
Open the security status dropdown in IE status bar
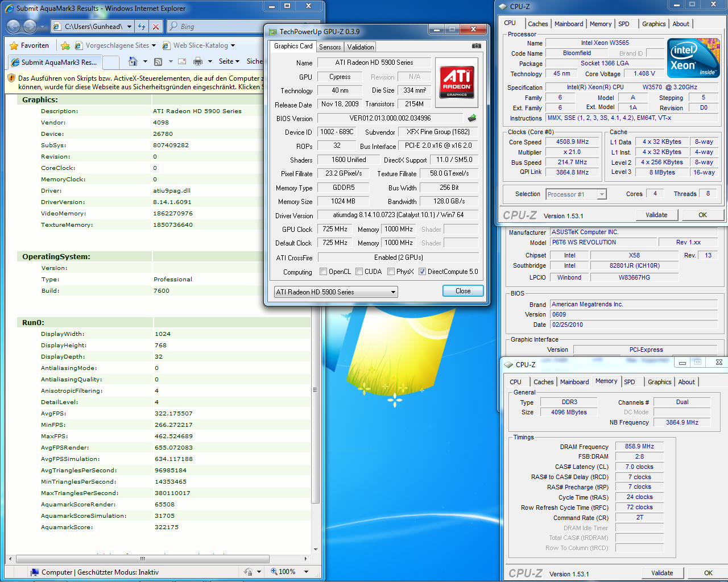point(259,572)
